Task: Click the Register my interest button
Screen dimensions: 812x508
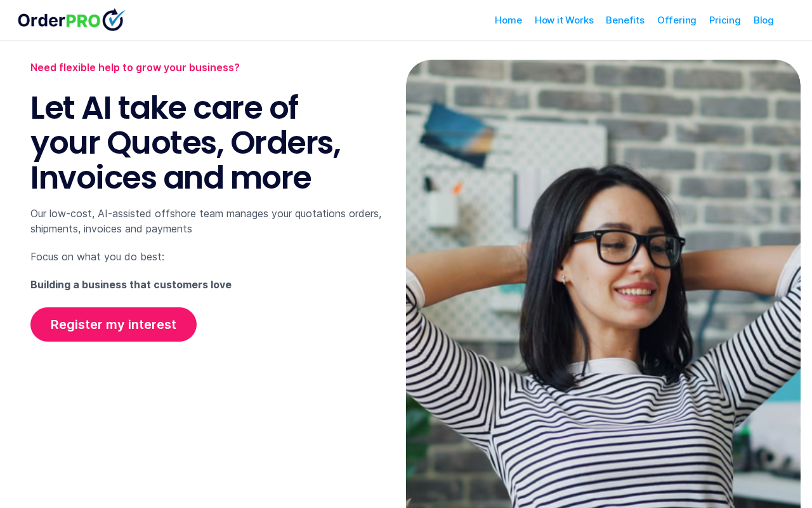Action: pos(114,324)
